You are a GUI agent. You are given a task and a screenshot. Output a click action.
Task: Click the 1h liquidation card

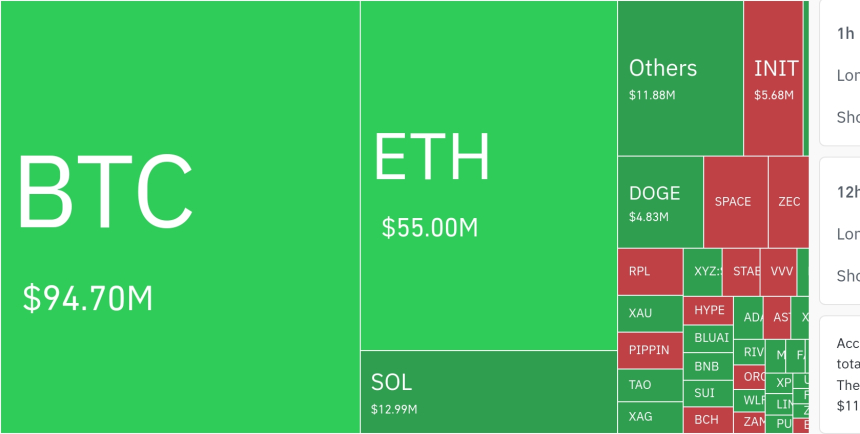coord(840,72)
